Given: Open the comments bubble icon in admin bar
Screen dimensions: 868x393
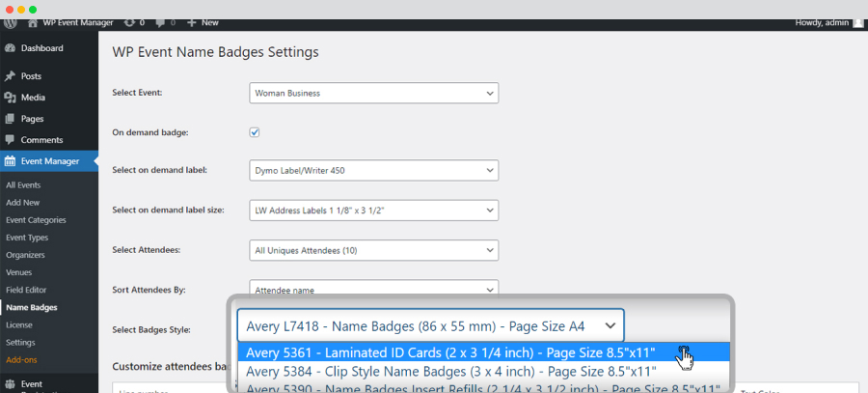Looking at the screenshot, I should 160,23.
